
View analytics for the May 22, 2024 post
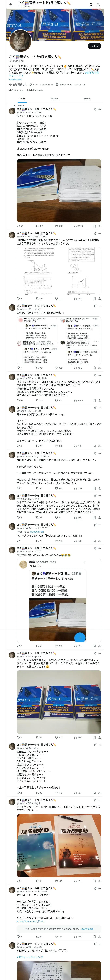76,488
